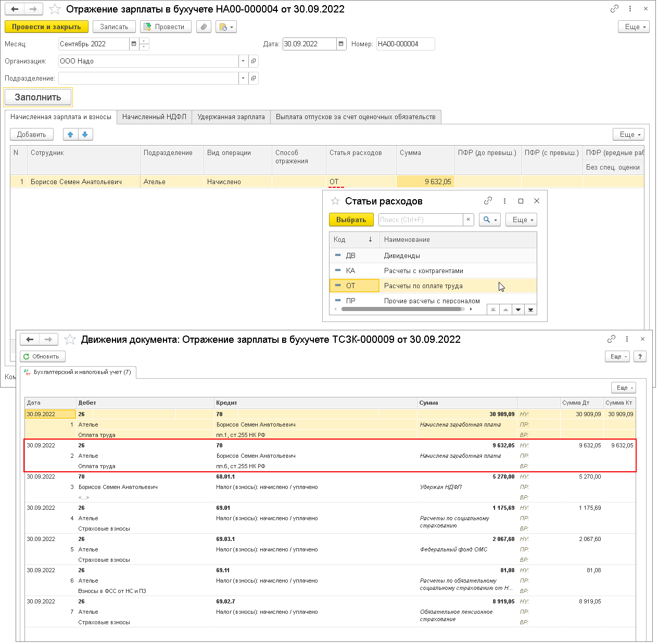This screenshot has height=644, width=658.
Task: Open the Еще menu next to the help button
Action: pyautogui.click(x=617, y=356)
